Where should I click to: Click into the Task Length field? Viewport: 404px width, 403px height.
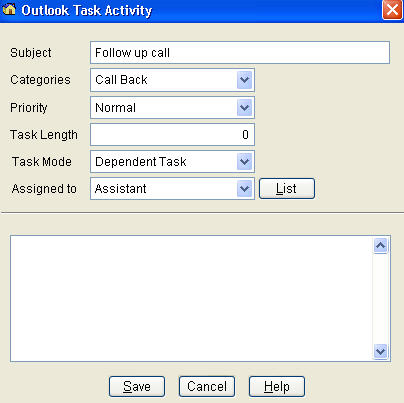(172, 135)
